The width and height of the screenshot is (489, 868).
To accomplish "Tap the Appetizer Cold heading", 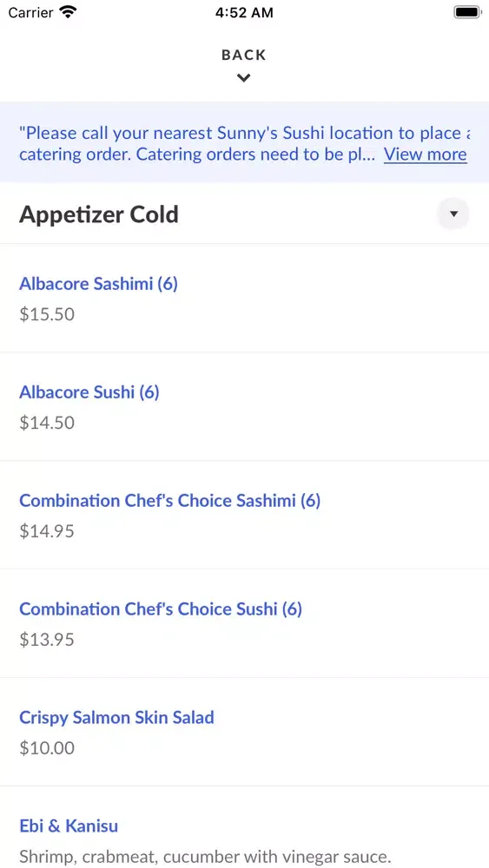I will point(99,214).
